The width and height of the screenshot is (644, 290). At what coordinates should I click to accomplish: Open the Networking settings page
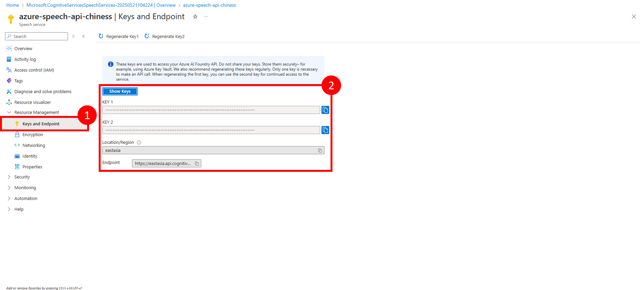click(x=33, y=145)
